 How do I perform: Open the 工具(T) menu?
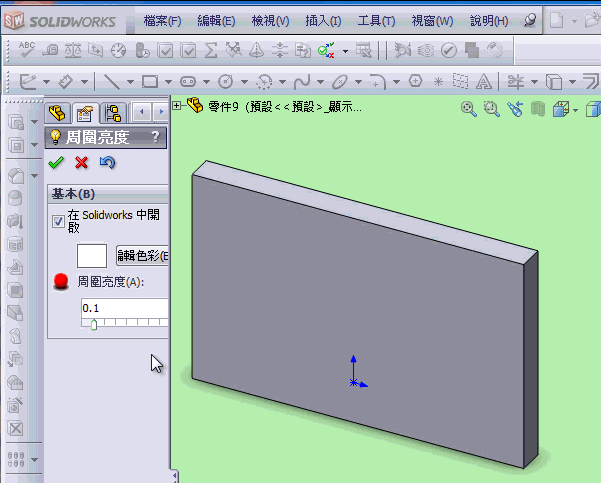376,20
